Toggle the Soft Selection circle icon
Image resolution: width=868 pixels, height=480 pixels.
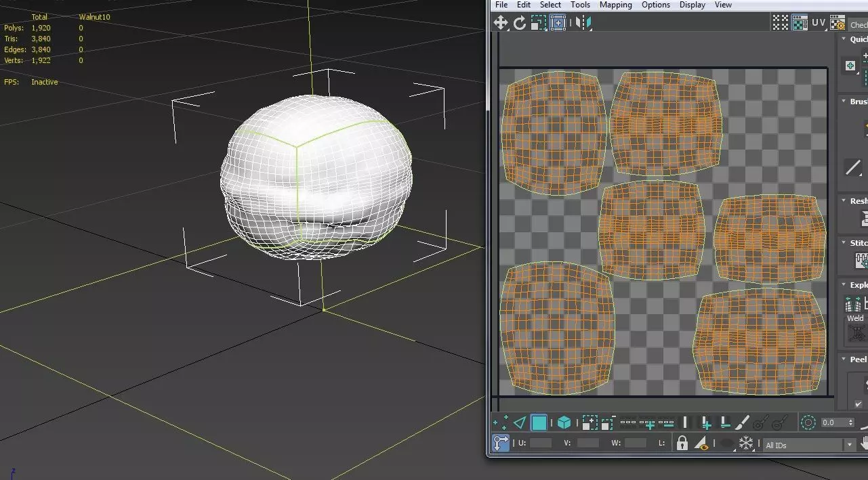click(x=808, y=423)
